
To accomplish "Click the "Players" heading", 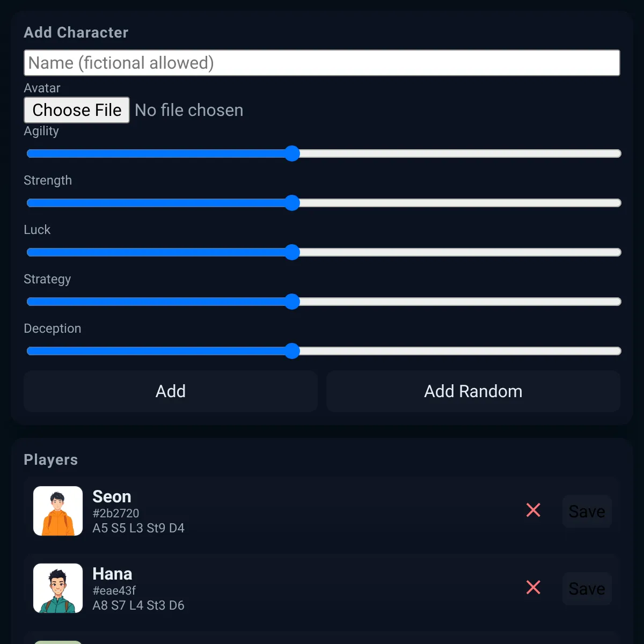I will [x=51, y=460].
